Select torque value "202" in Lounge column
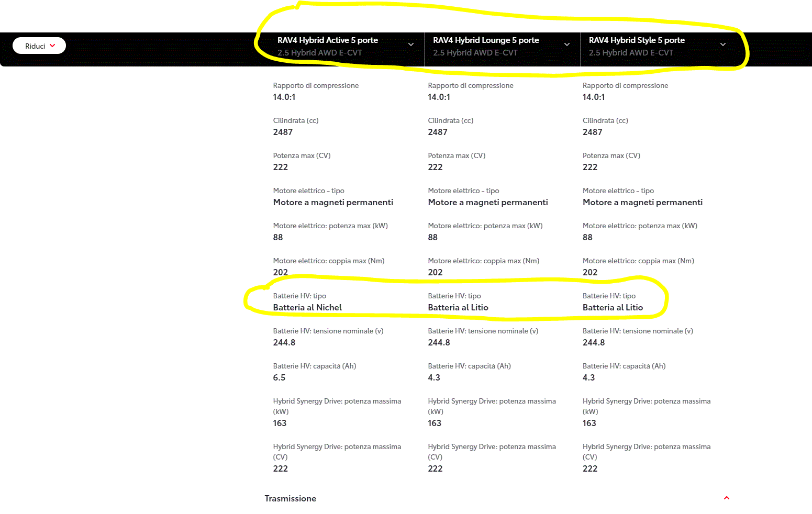 (x=435, y=273)
